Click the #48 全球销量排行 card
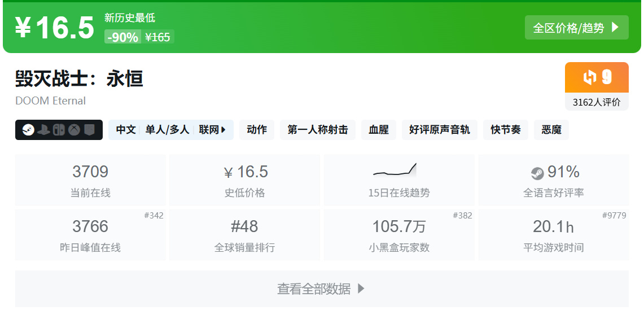The width and height of the screenshot is (644, 319). pyautogui.click(x=244, y=235)
